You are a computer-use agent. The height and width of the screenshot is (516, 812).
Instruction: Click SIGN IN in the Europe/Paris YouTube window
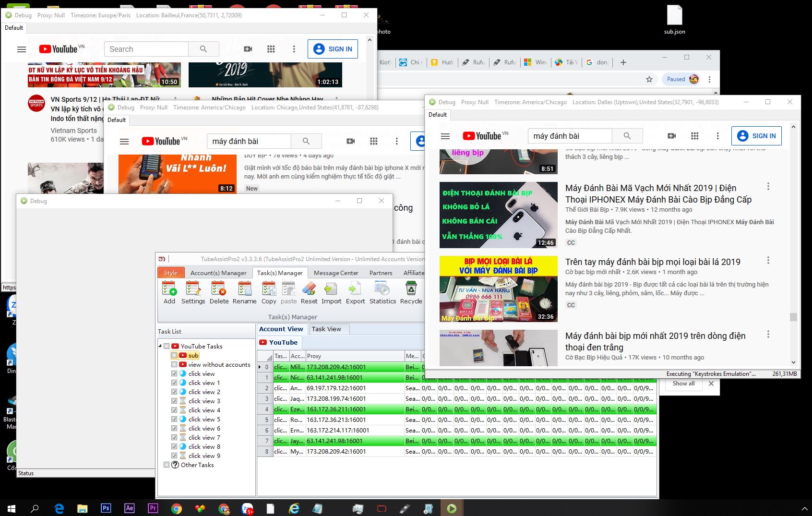coord(333,49)
